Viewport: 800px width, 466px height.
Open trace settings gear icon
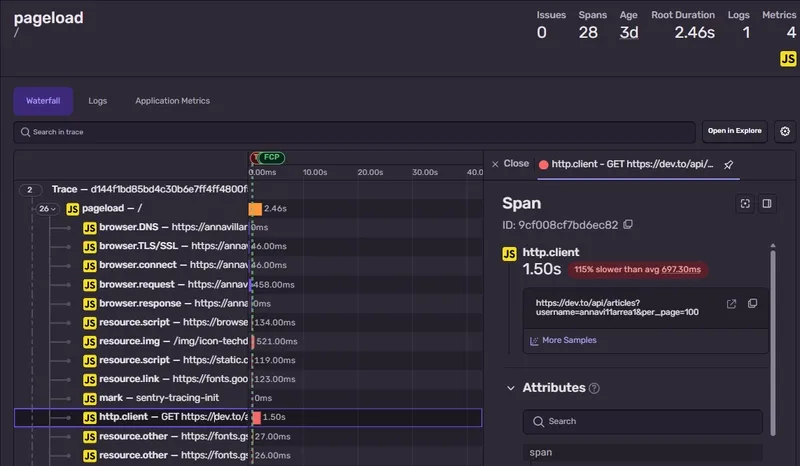[785, 131]
